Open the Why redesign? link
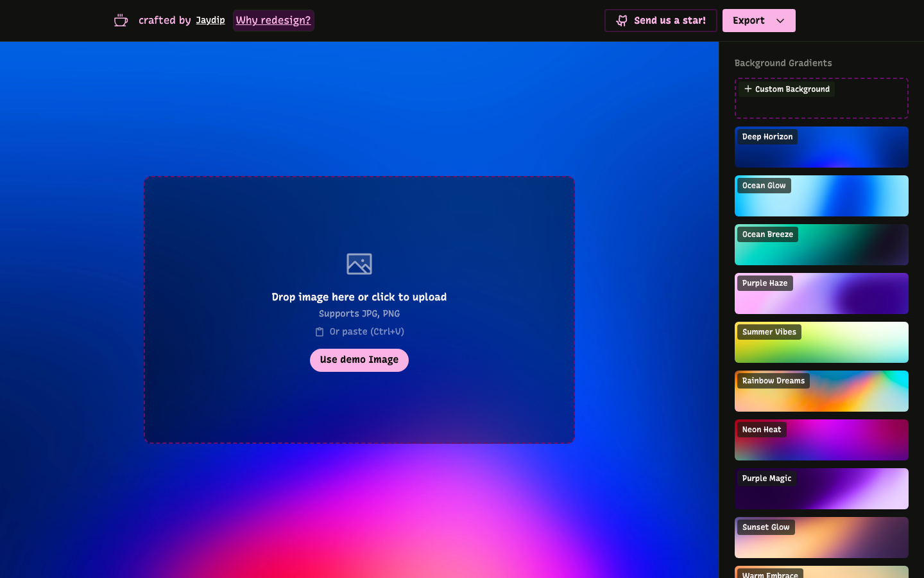 point(273,21)
